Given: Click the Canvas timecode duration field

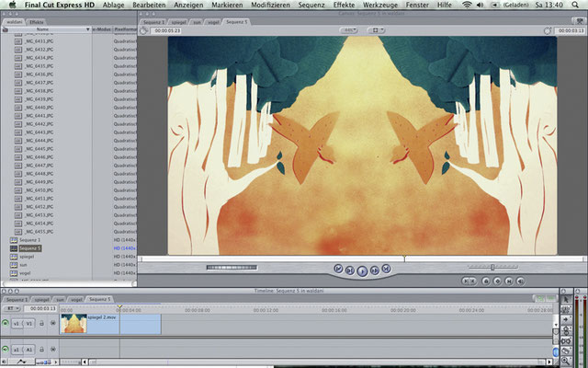Looking at the screenshot, I should 165,30.
